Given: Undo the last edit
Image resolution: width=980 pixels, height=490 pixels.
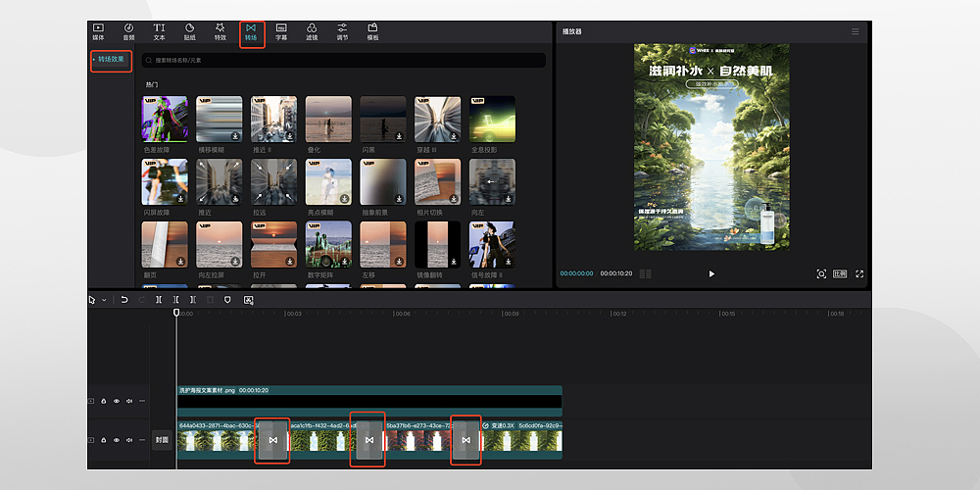Looking at the screenshot, I should tap(124, 300).
